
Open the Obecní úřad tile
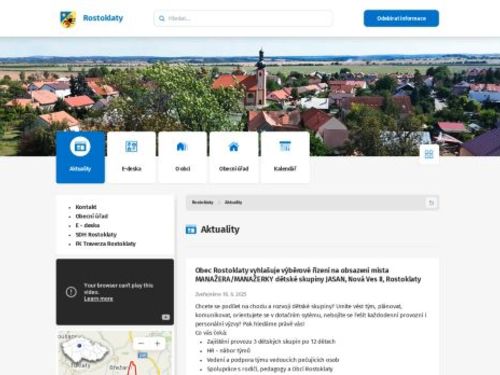[x=234, y=157]
